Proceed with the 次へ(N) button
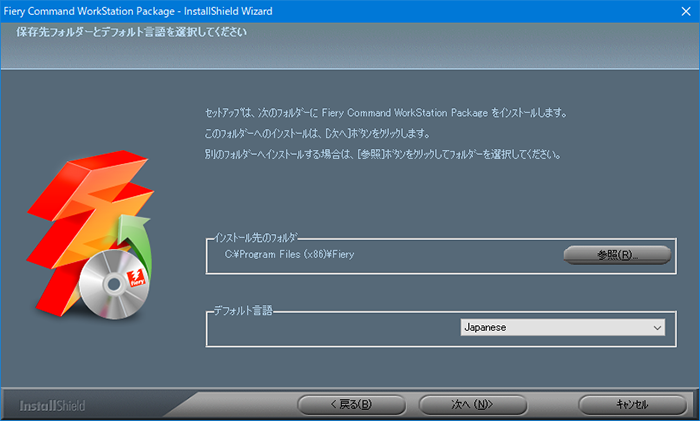The image size is (700, 421). (473, 404)
